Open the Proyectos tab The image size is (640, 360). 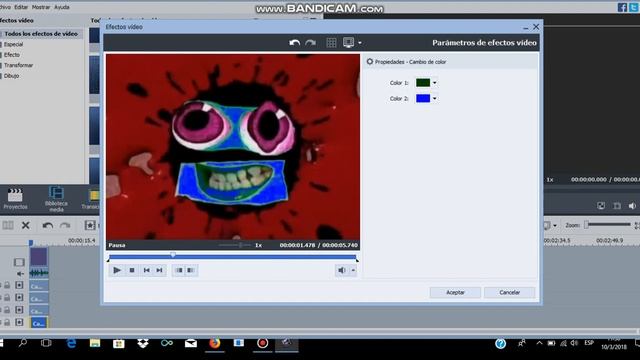coord(15,199)
